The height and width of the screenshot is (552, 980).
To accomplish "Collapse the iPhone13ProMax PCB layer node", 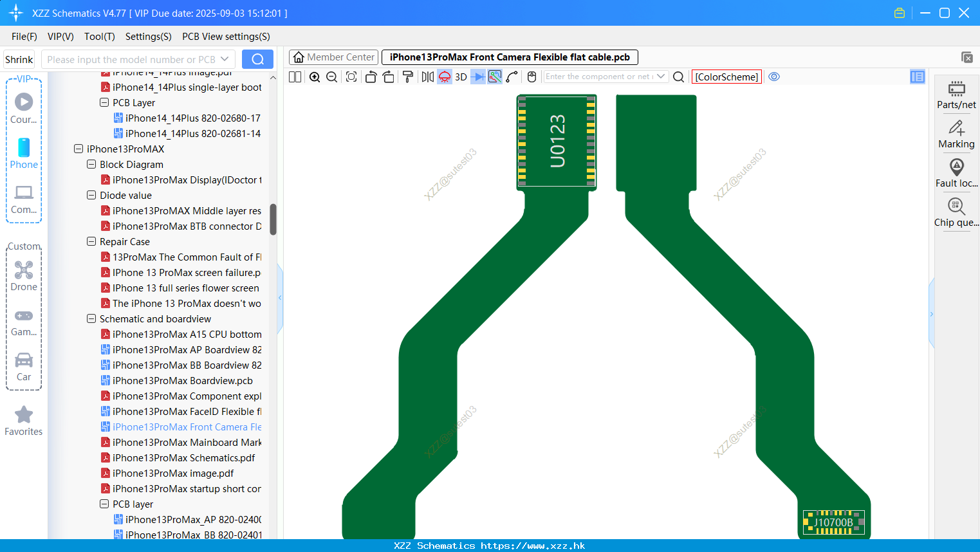I will coord(104,504).
